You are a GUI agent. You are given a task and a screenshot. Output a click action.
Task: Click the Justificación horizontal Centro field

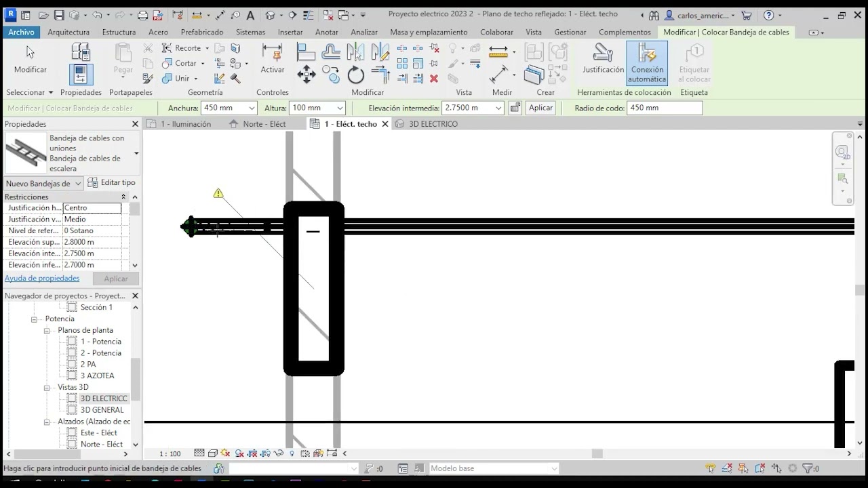click(x=92, y=208)
